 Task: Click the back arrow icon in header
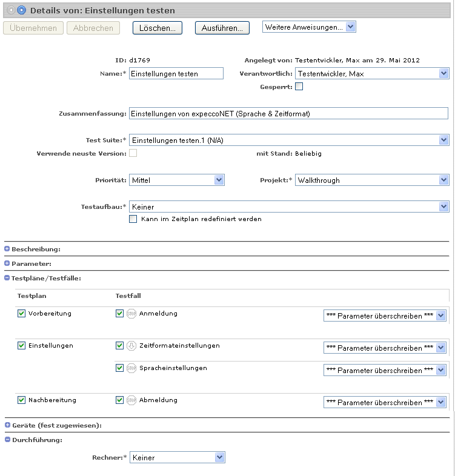(11, 10)
